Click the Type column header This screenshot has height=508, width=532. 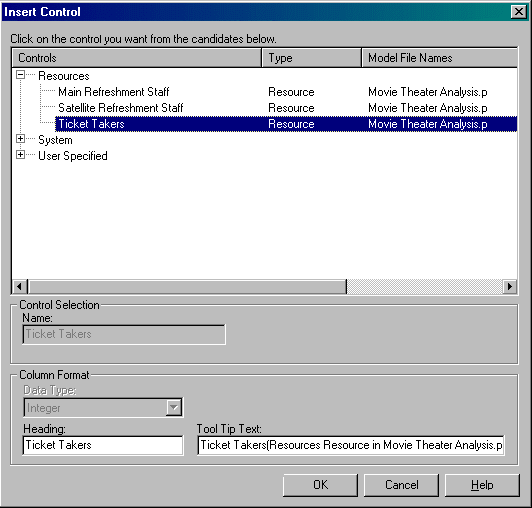click(x=311, y=58)
